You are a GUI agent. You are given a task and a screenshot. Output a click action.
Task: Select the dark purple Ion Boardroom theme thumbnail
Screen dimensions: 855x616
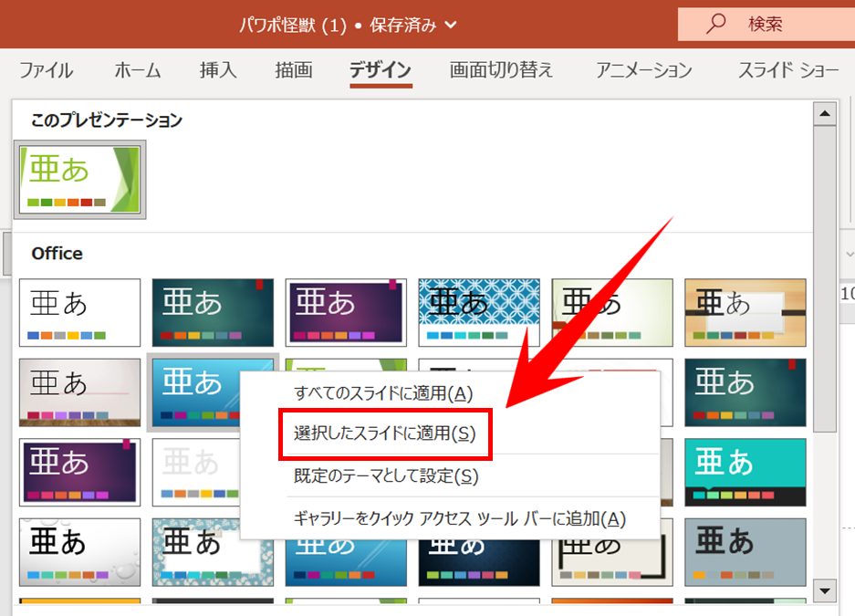pyautogui.click(x=79, y=473)
